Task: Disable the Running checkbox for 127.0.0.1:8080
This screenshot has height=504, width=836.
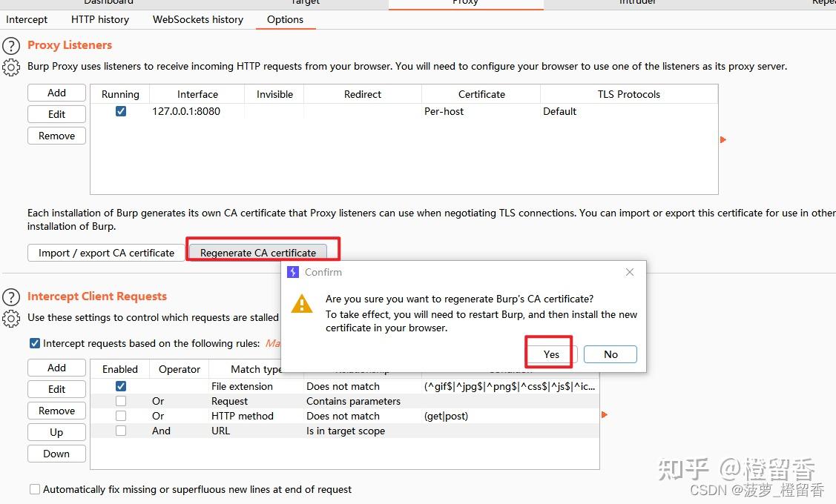Action: (x=119, y=111)
